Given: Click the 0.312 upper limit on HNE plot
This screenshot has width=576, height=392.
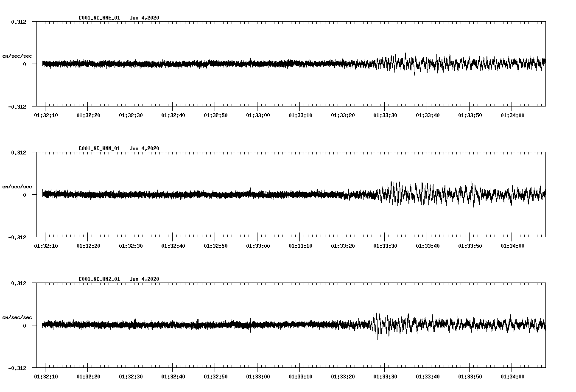Looking at the screenshot, I should (18, 22).
